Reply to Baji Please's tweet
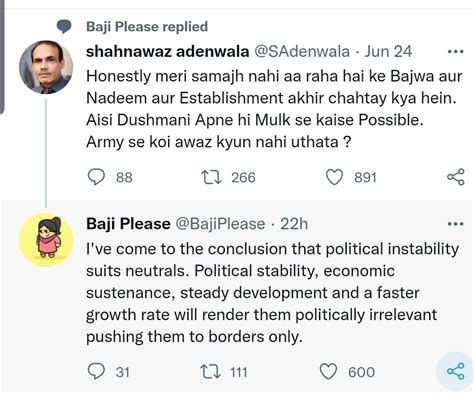The width and height of the screenshot is (474, 394). click(x=96, y=371)
